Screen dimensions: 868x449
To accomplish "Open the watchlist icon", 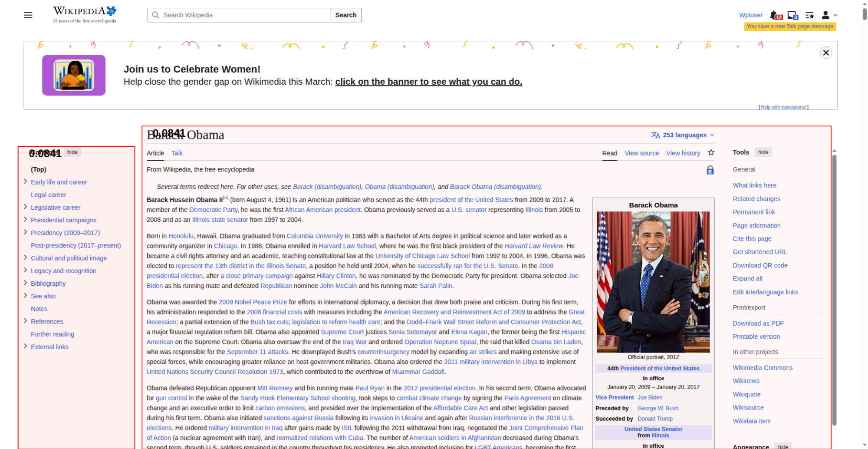I will (x=809, y=15).
